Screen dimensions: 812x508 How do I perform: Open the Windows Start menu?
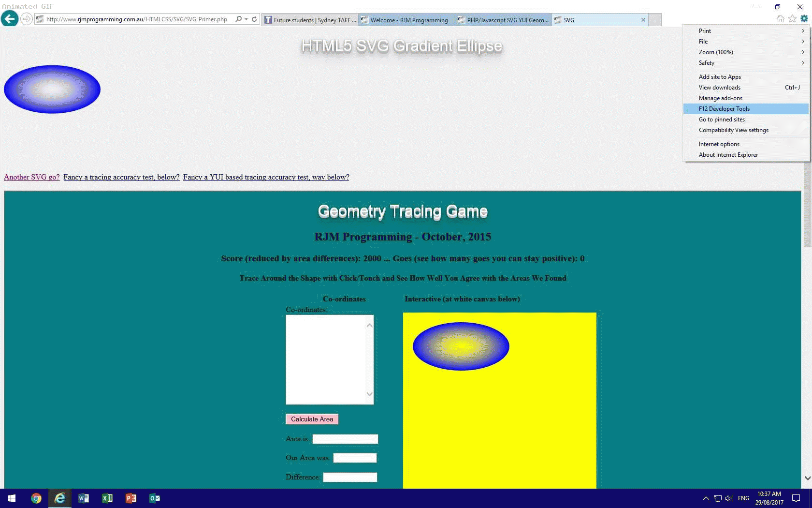pos(11,498)
